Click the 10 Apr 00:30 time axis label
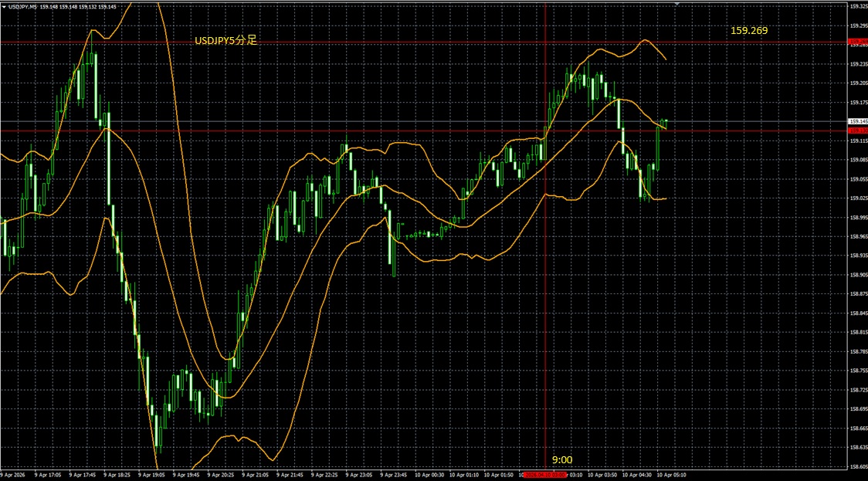The height and width of the screenshot is (481, 868). pyautogui.click(x=429, y=475)
